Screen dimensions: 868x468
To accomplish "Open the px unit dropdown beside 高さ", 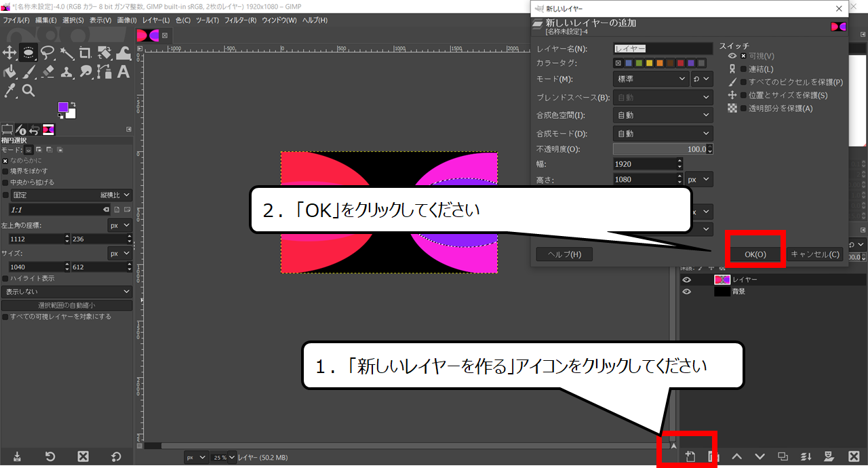I will (699, 180).
